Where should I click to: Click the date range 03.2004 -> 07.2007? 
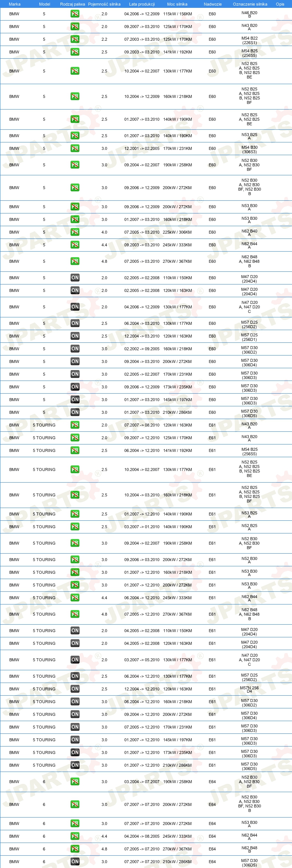tap(142, 782)
